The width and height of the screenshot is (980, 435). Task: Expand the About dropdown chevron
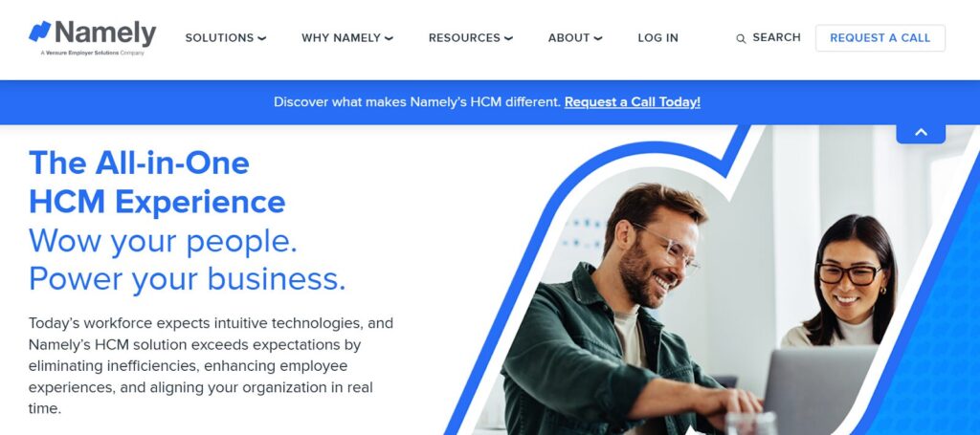[597, 38]
